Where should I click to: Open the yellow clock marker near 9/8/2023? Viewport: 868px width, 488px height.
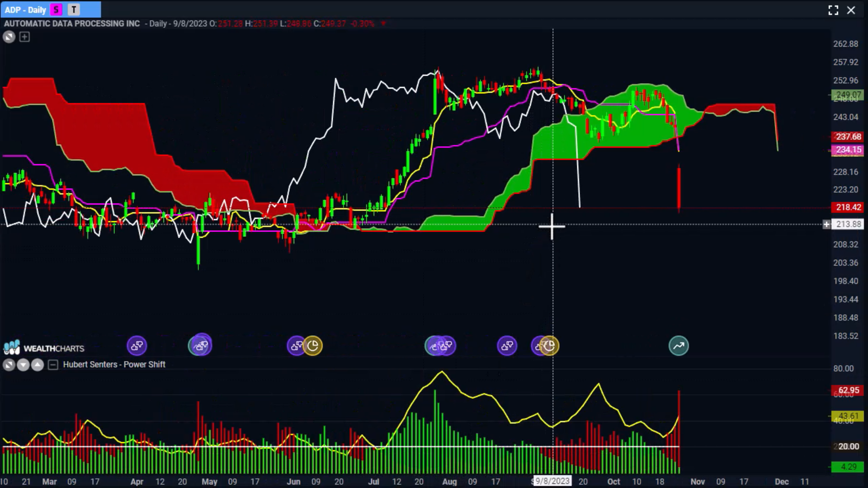550,346
